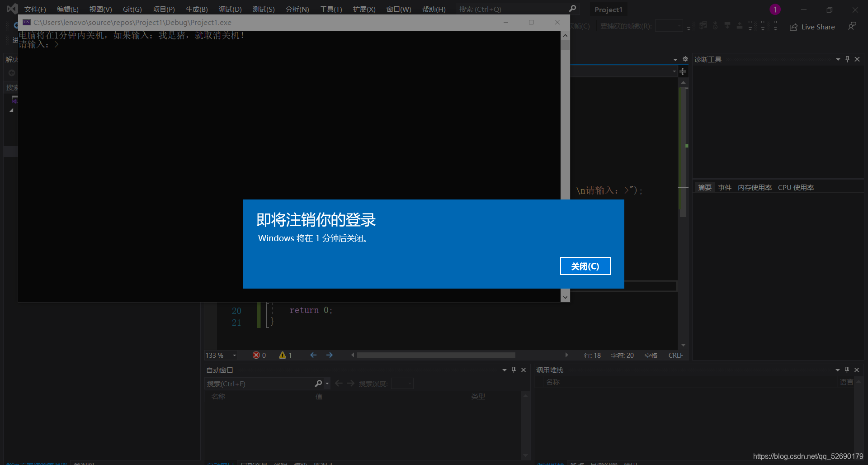Click the download-with-clock toolbar icon
The height and width of the screenshot is (465, 868).
(715, 26)
